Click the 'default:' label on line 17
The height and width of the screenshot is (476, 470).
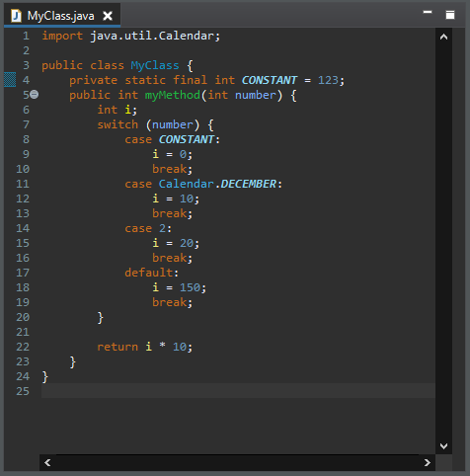(151, 273)
